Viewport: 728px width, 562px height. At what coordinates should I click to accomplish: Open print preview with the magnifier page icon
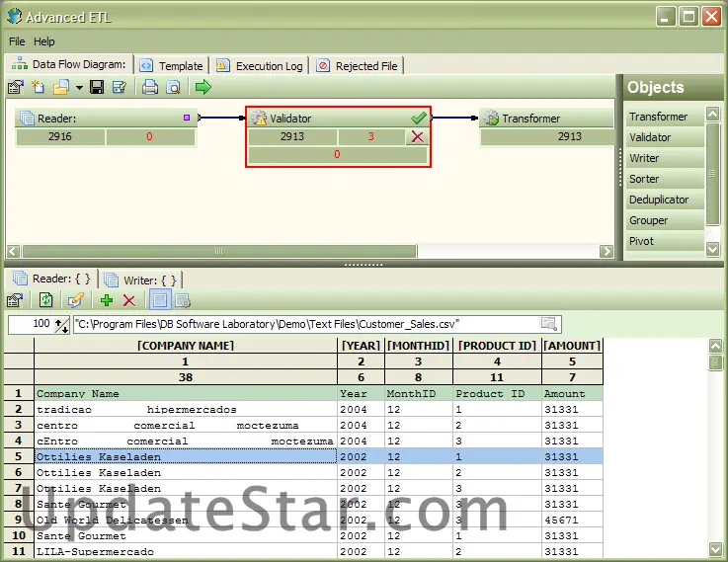[173, 87]
